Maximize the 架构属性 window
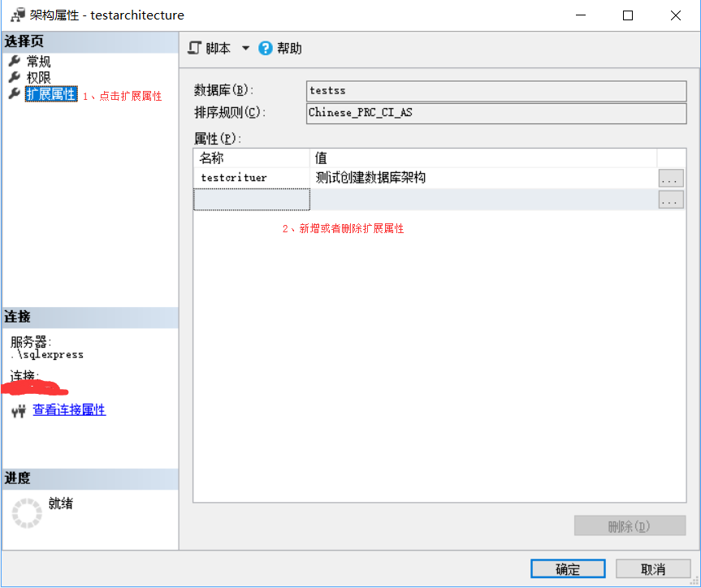 tap(628, 15)
